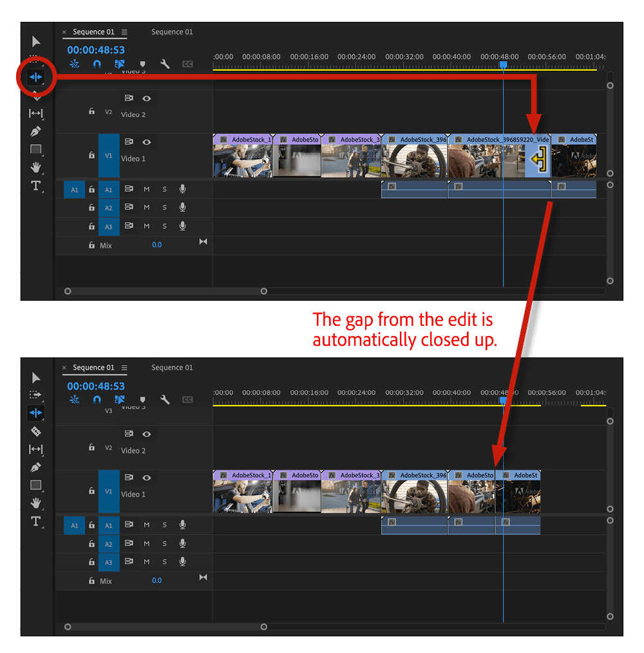
Task: Click A1 source patch button in upper panel
Action: (74, 189)
